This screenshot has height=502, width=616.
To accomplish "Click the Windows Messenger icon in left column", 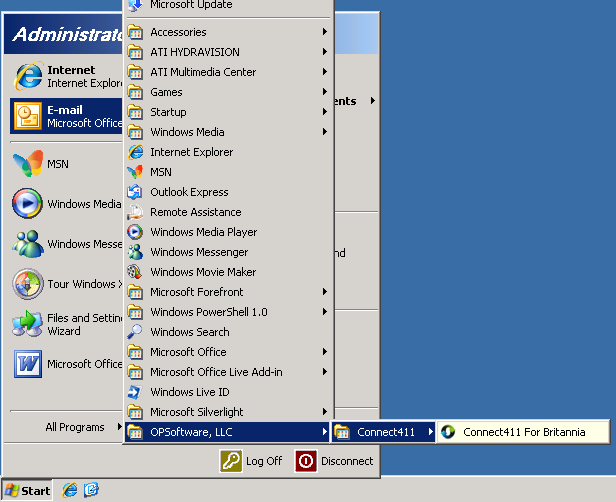I will (x=28, y=244).
